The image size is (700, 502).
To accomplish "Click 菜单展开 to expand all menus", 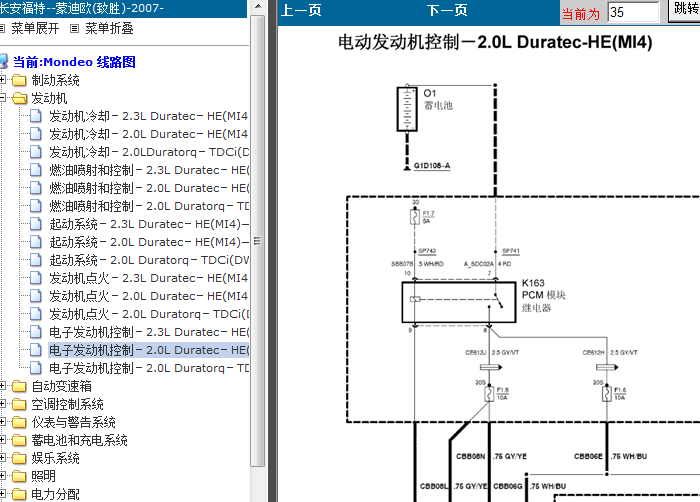I will (35, 29).
